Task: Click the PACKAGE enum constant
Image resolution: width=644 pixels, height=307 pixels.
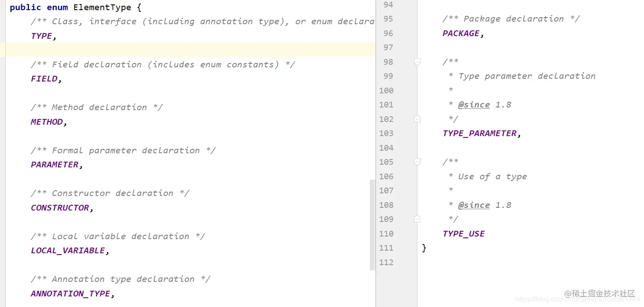Action: coord(461,33)
